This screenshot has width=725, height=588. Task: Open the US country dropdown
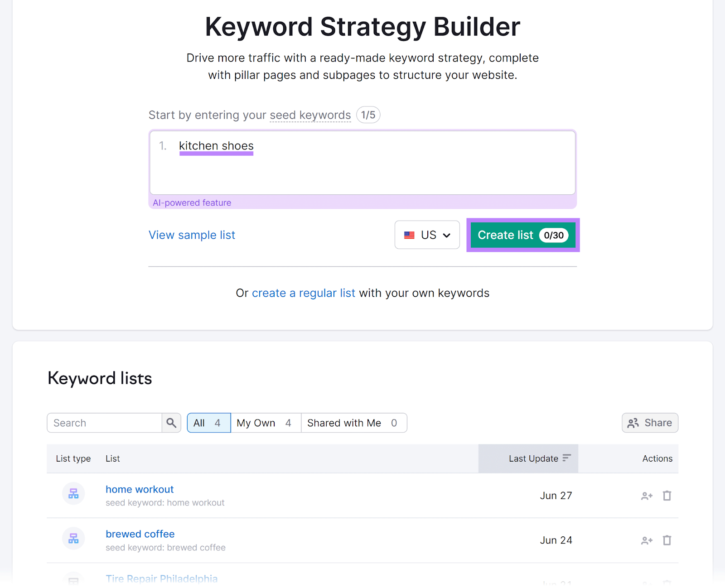[x=426, y=235]
